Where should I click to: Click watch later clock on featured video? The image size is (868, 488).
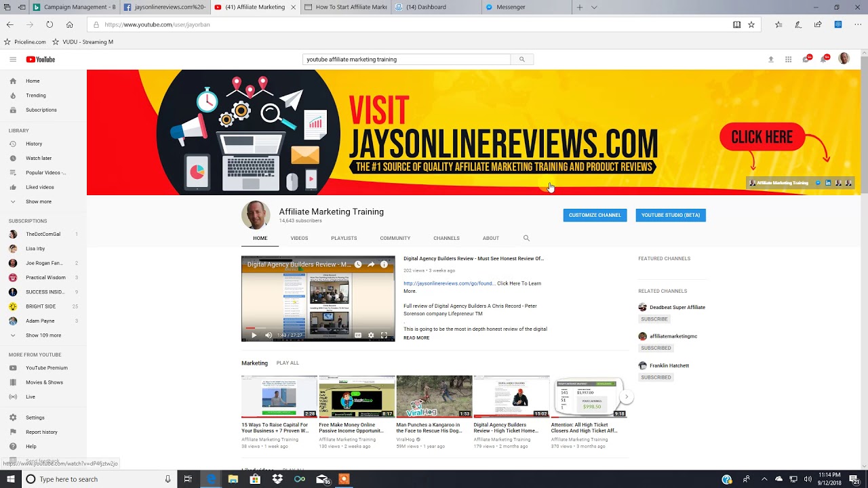click(358, 264)
